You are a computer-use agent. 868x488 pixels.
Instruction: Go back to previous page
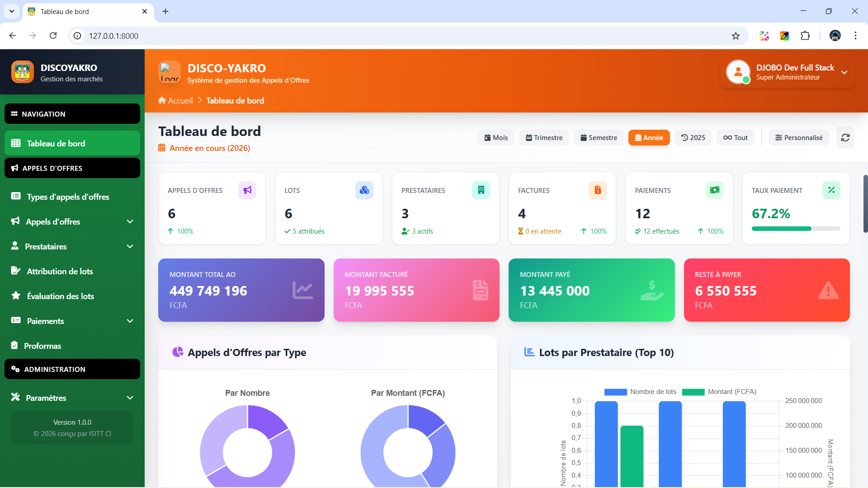pyautogui.click(x=13, y=36)
